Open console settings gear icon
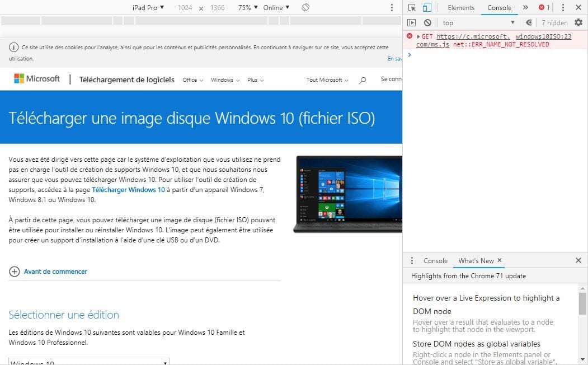The height and width of the screenshot is (365, 588). pos(578,22)
